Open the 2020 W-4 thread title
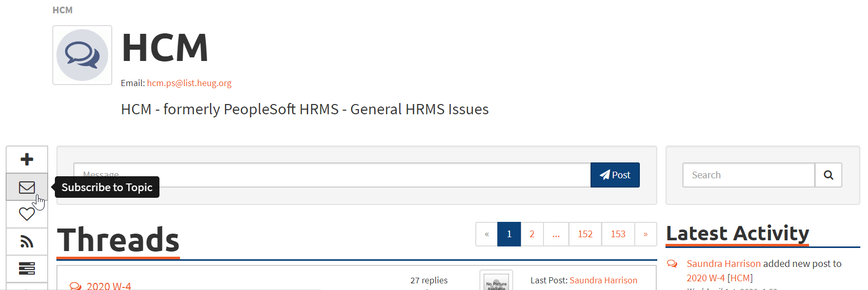Image resolution: width=868 pixels, height=290 pixels. point(109,286)
